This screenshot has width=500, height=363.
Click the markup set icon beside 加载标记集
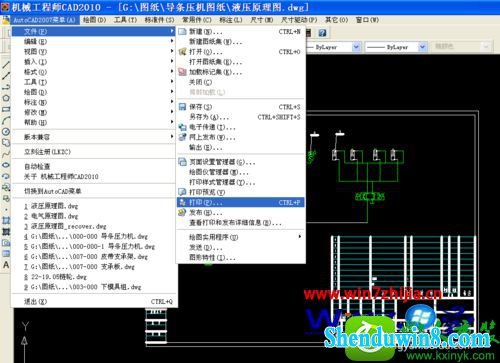(x=182, y=72)
